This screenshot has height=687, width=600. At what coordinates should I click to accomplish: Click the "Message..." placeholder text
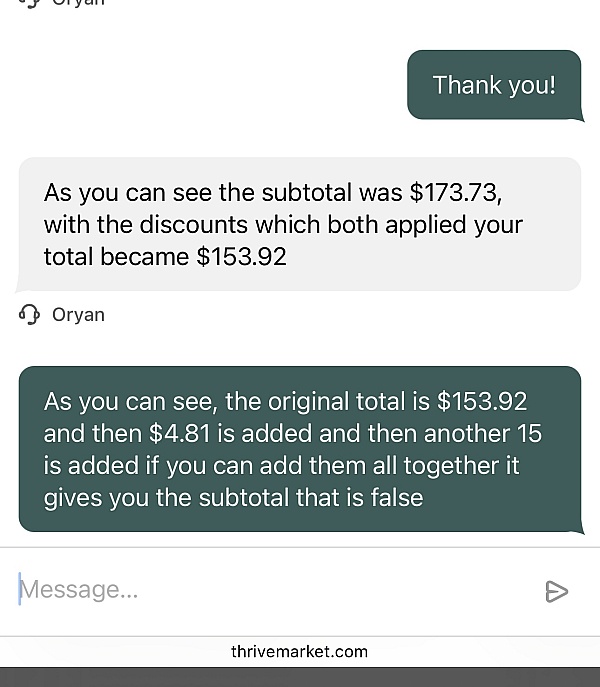[80, 590]
